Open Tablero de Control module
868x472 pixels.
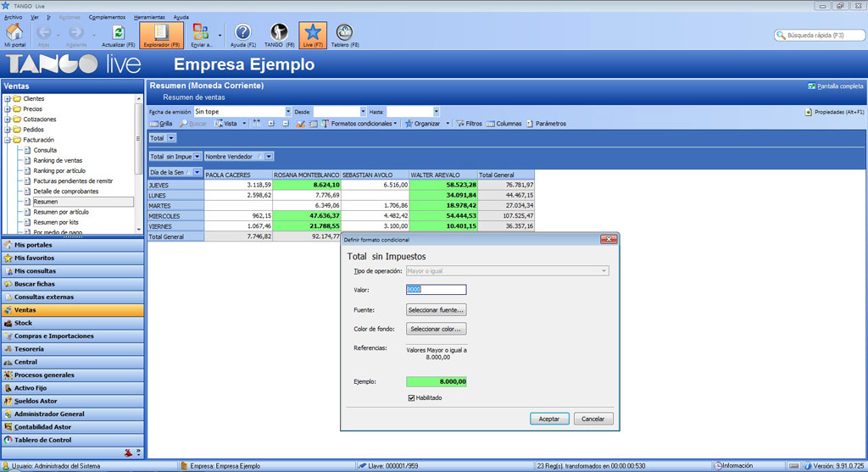coord(73,440)
